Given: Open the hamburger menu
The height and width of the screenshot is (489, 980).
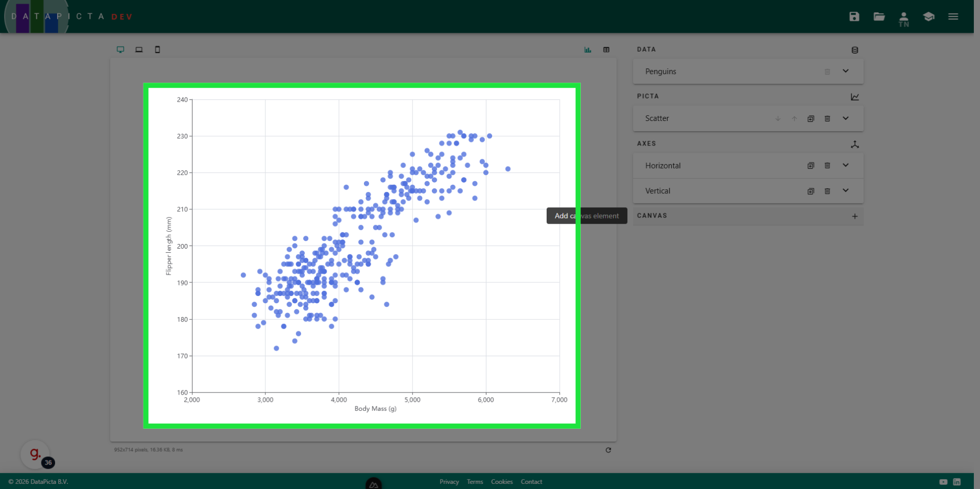Looking at the screenshot, I should pos(953,16).
